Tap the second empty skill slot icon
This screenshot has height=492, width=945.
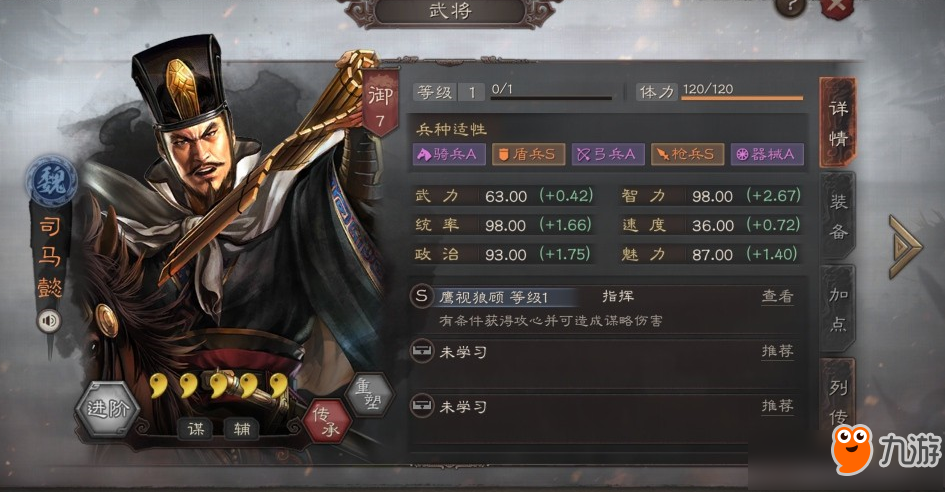[x=421, y=406]
